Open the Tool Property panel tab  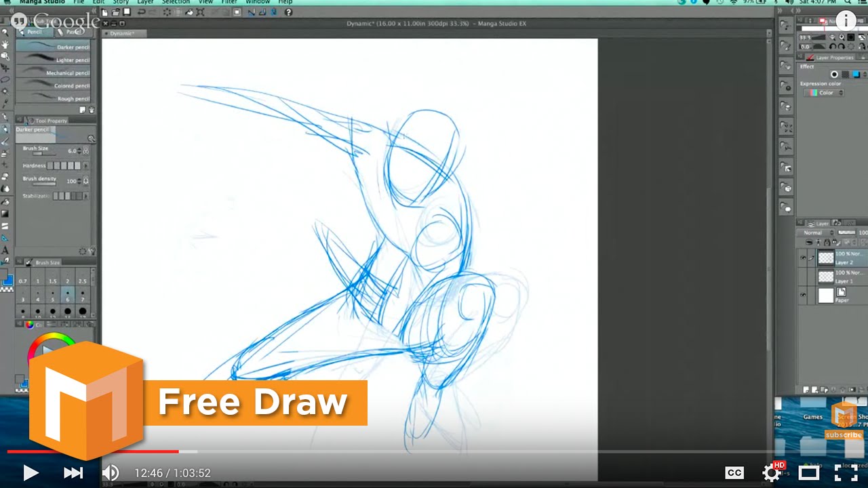coord(47,121)
